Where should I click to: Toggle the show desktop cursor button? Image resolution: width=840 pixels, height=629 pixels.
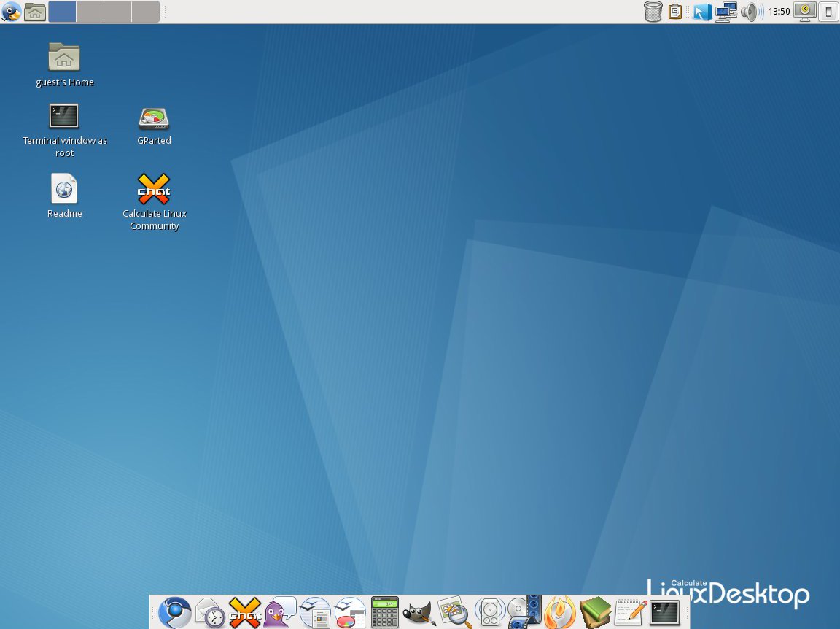702,12
